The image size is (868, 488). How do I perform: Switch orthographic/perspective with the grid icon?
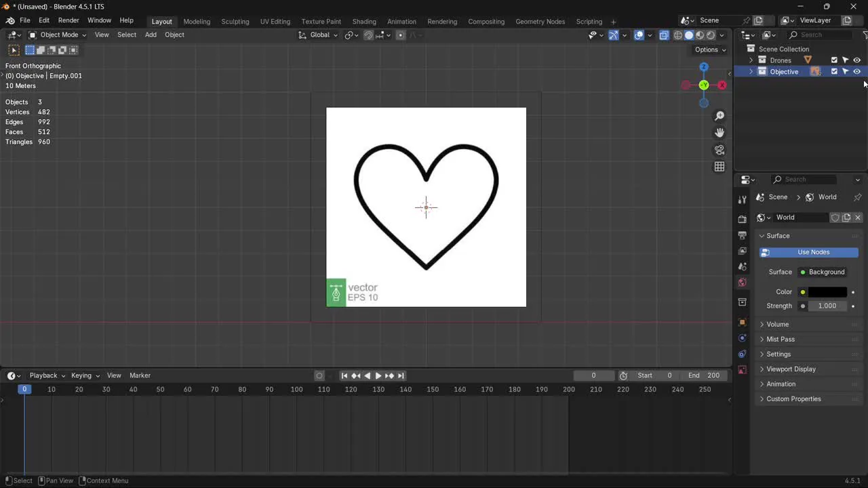719,167
